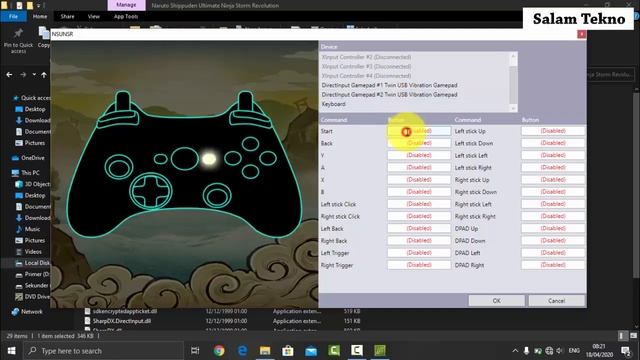Launch Microsoft Edge from taskbar
The image size is (640, 360).
pyautogui.click(x=242, y=351)
